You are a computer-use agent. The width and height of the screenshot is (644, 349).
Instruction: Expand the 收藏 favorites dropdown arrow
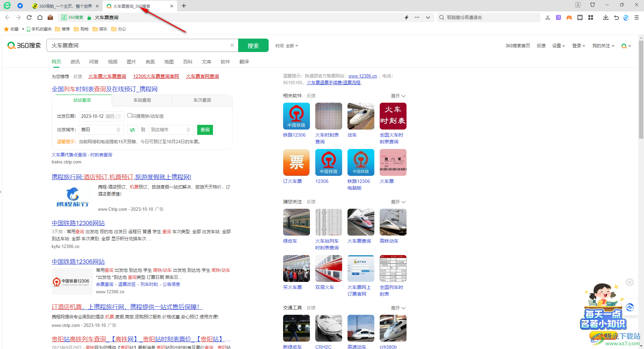click(23, 29)
